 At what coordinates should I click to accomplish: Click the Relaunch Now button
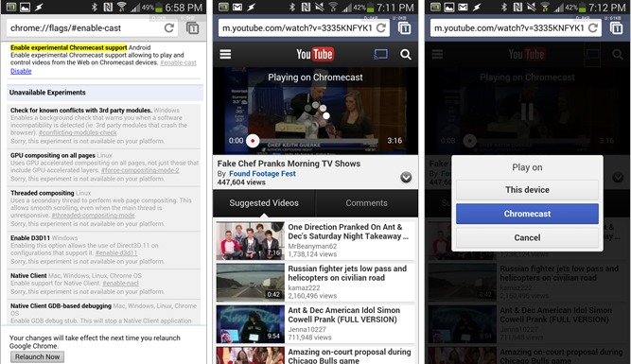37,356
